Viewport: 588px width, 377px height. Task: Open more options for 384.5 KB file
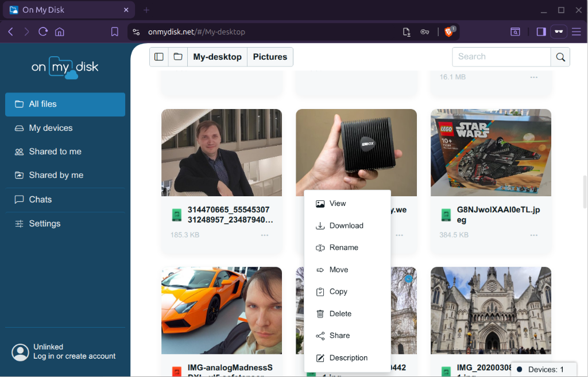[534, 235]
